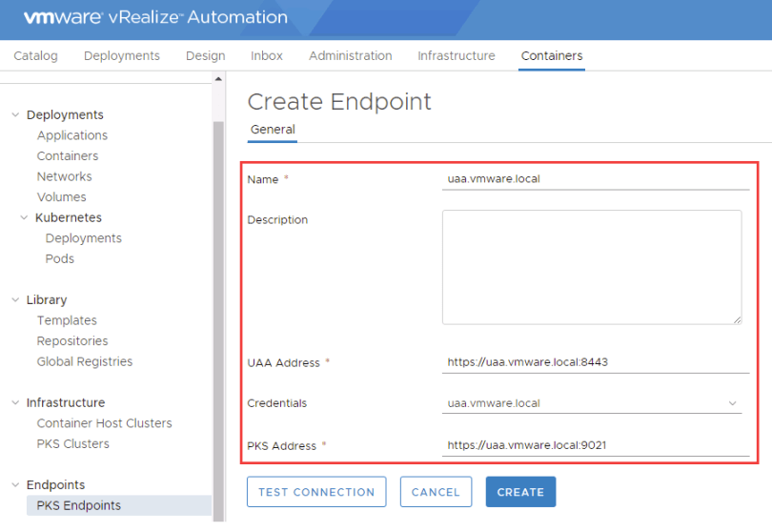Screen dimensions: 772x532
Task: Click the Create button
Action: (520, 492)
